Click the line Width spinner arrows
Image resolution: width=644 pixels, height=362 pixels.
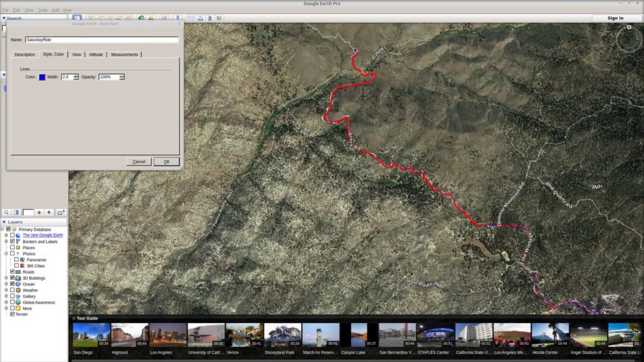pos(76,77)
